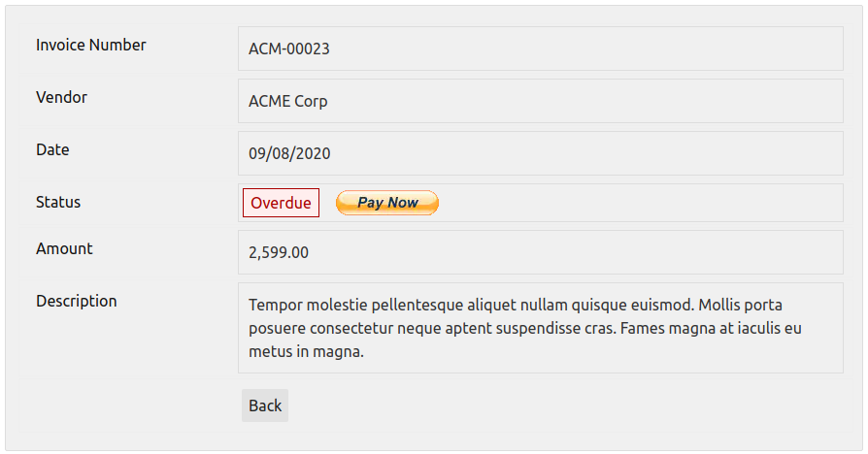Click 'metus in magna.' in the description
The image size is (868, 454).
(x=306, y=352)
